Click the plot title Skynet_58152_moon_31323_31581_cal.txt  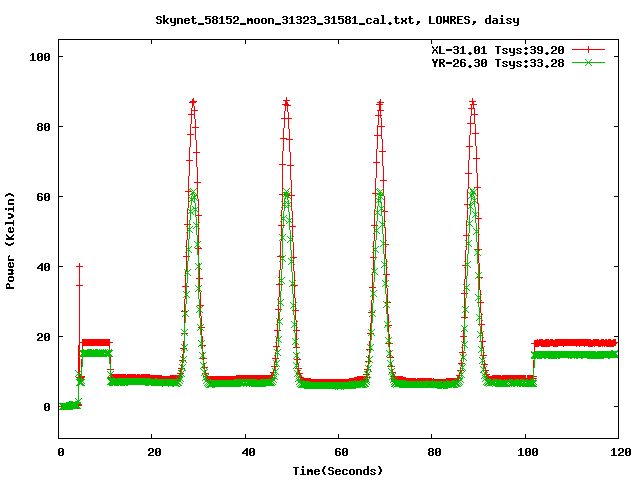288,20
